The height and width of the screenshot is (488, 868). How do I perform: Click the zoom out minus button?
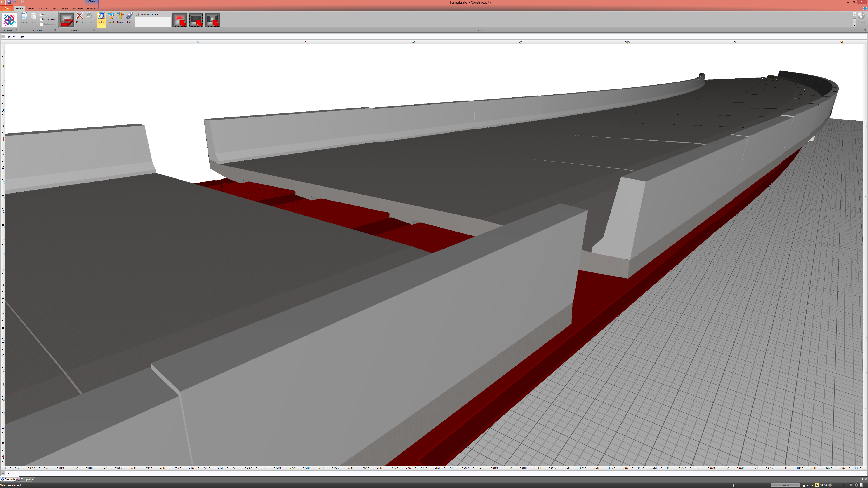pyautogui.click(x=830, y=485)
